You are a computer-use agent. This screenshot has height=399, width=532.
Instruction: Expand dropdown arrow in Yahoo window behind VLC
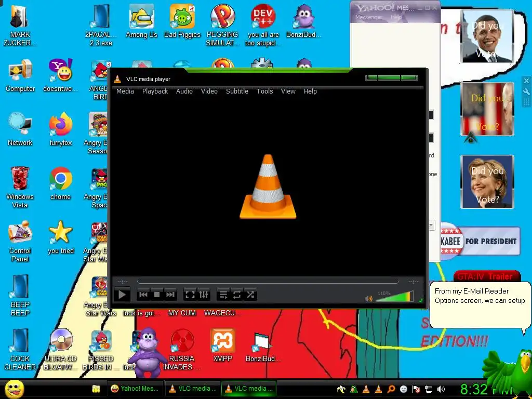click(432, 225)
